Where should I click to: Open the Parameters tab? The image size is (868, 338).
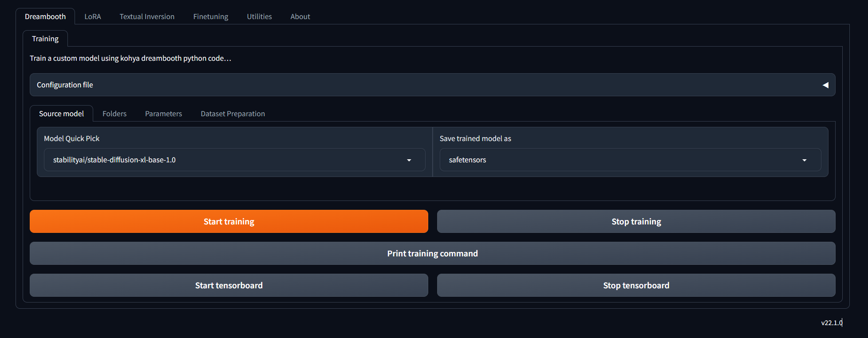[x=163, y=114]
